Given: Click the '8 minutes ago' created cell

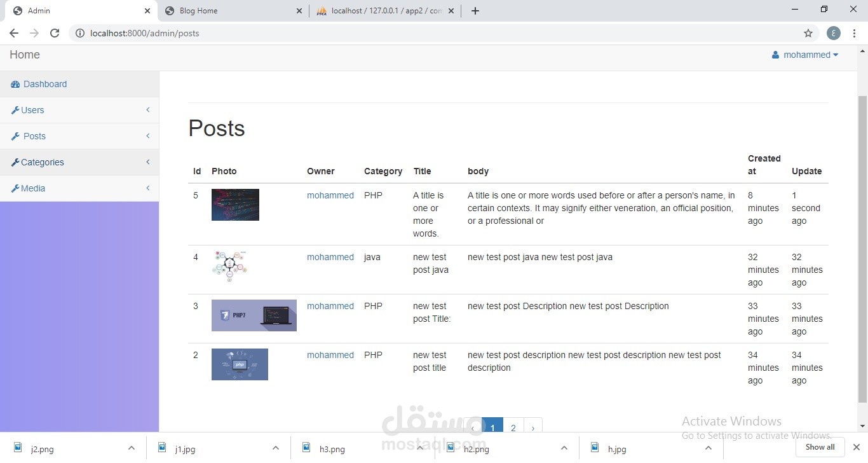Looking at the screenshot, I should click(763, 208).
